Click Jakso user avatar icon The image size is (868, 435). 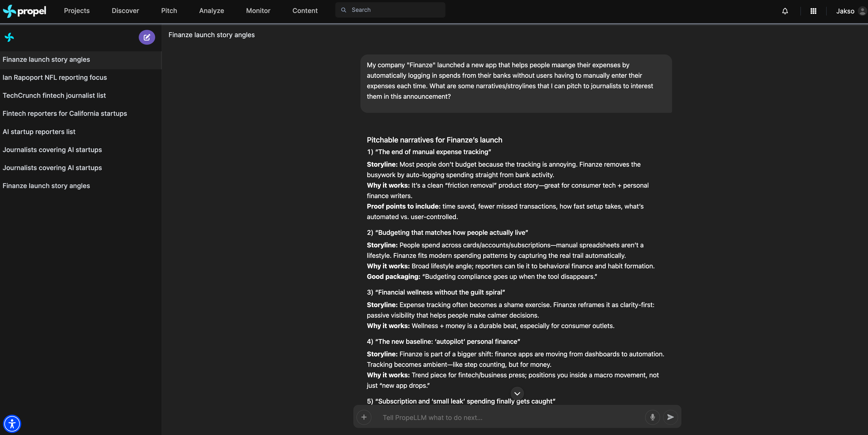(862, 11)
